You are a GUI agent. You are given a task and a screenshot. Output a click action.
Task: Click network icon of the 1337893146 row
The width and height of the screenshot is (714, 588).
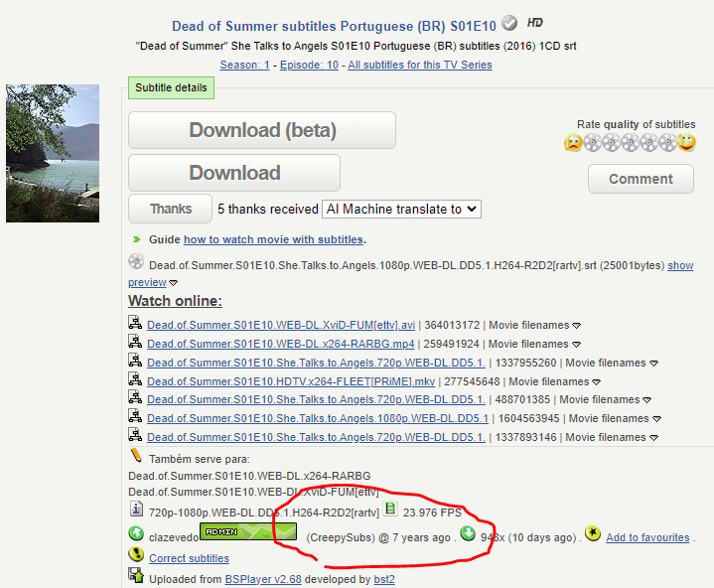tap(135, 434)
